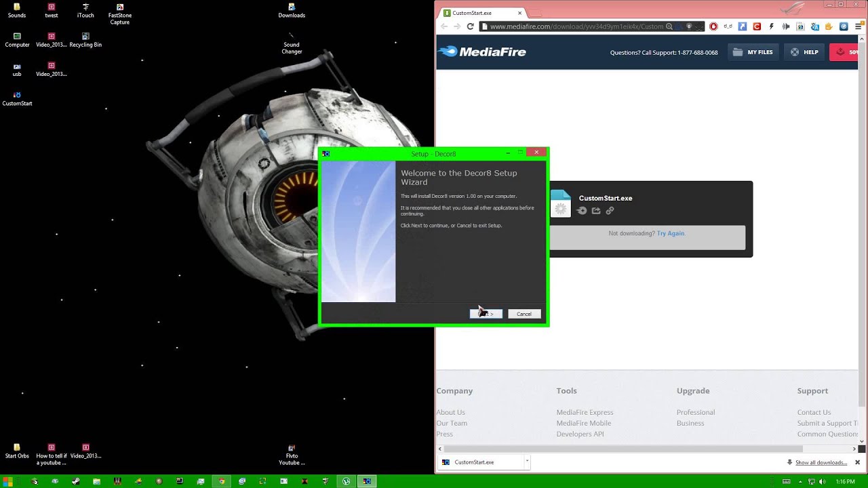Click the page scroll right arrow
Image resolution: width=868 pixels, height=488 pixels.
(x=854, y=449)
